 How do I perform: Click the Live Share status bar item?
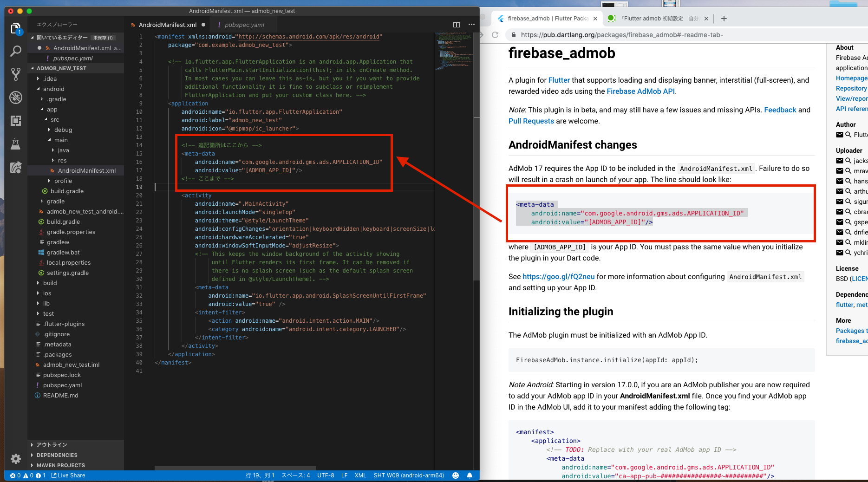68,475
